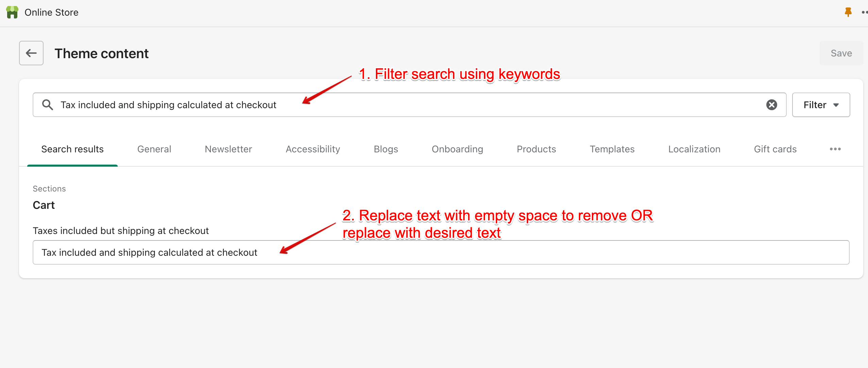Image resolution: width=868 pixels, height=368 pixels.
Task: Click the Save button
Action: click(841, 53)
